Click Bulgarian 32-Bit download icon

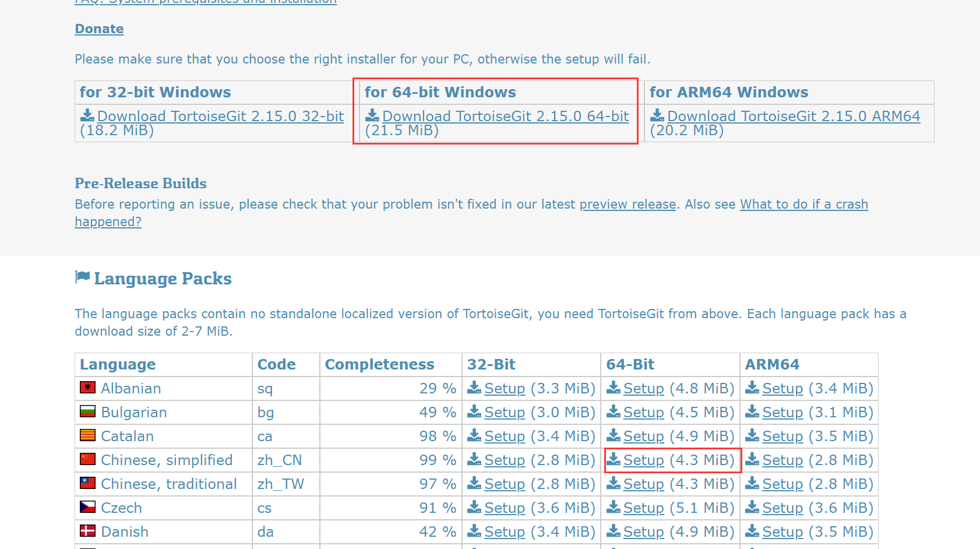[x=474, y=411]
